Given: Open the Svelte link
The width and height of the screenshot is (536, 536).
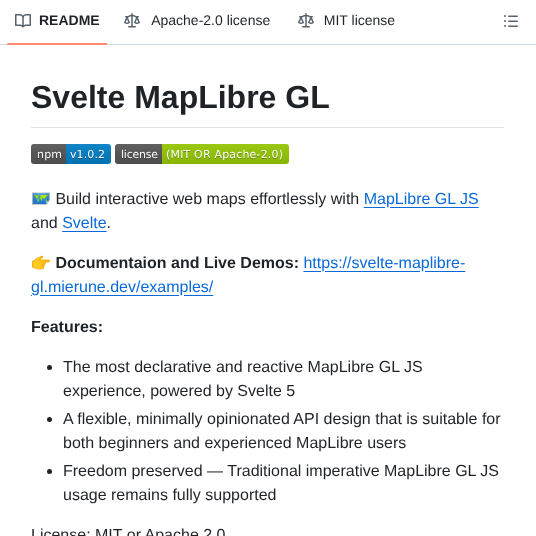Looking at the screenshot, I should pyautogui.click(x=84, y=223).
